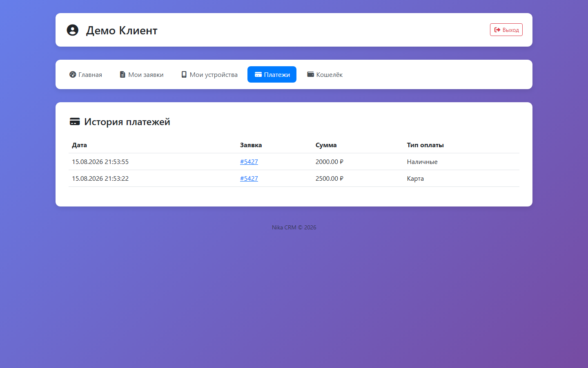Image resolution: width=588 pixels, height=368 pixels.
Task: Click the wallet icon beside Кошелёк
Action: (x=311, y=74)
